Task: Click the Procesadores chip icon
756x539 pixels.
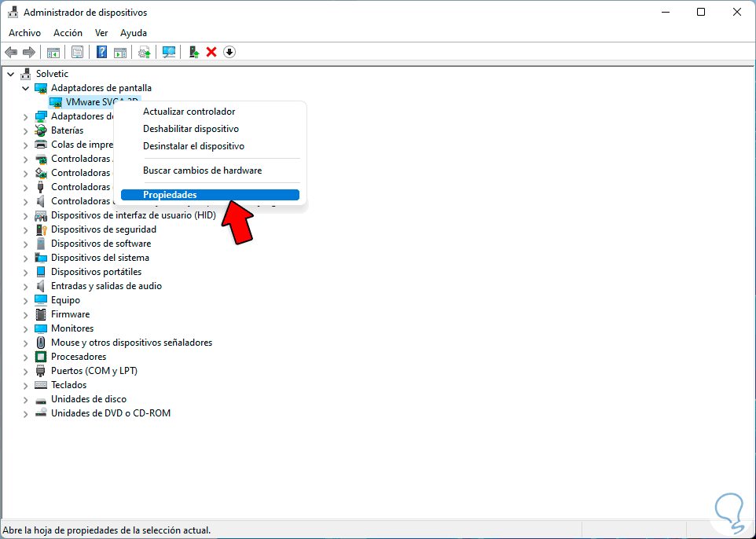Action: pos(41,357)
